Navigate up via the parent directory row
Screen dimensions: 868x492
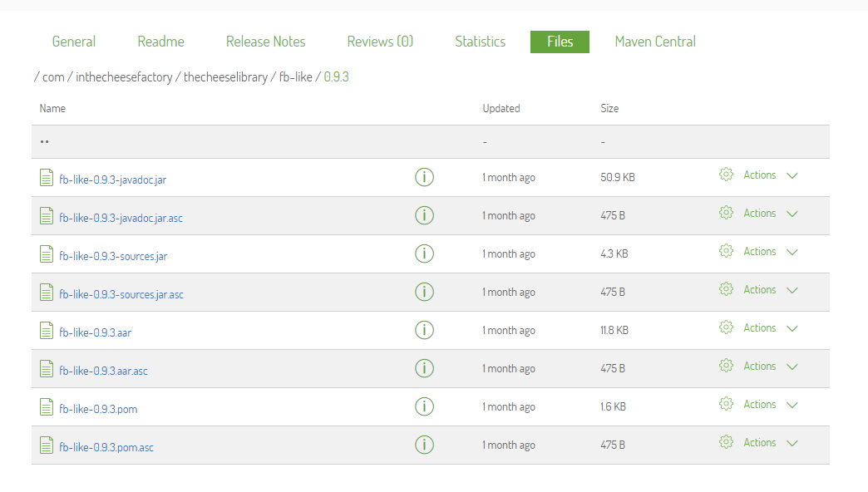pos(44,142)
